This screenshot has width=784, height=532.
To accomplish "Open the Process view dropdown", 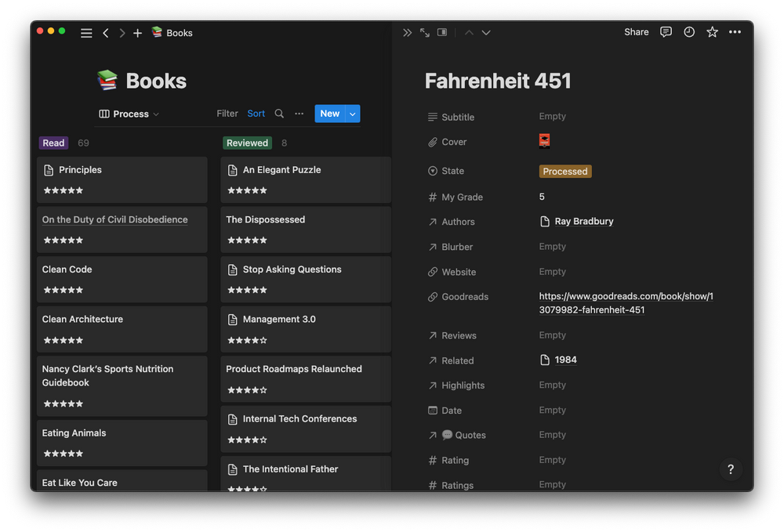I will pyautogui.click(x=128, y=114).
